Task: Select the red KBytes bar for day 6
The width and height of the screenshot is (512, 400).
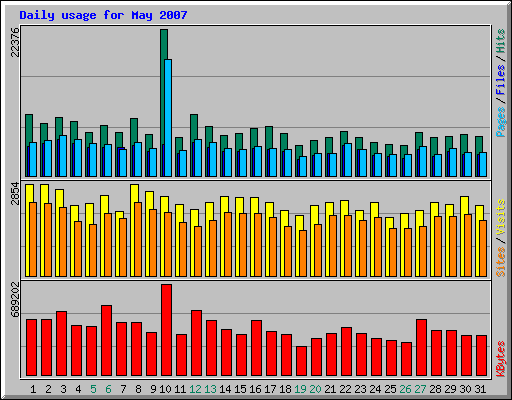Action: [x=106, y=340]
